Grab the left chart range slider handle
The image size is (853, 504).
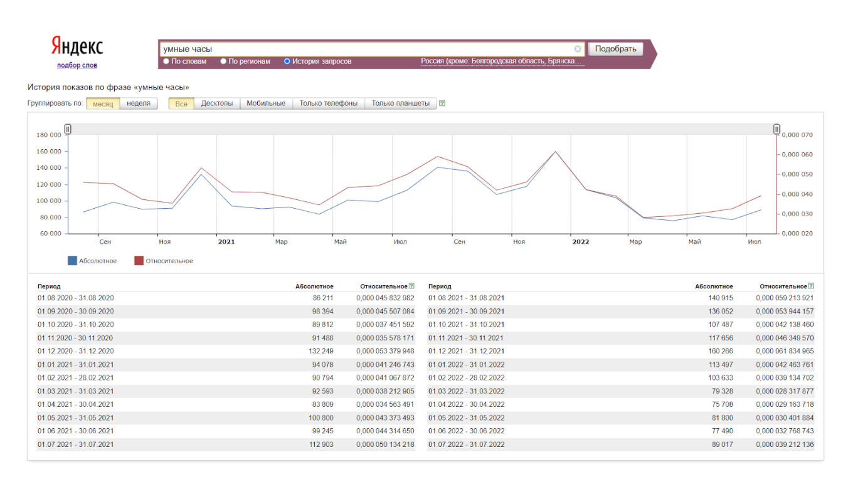click(x=68, y=129)
